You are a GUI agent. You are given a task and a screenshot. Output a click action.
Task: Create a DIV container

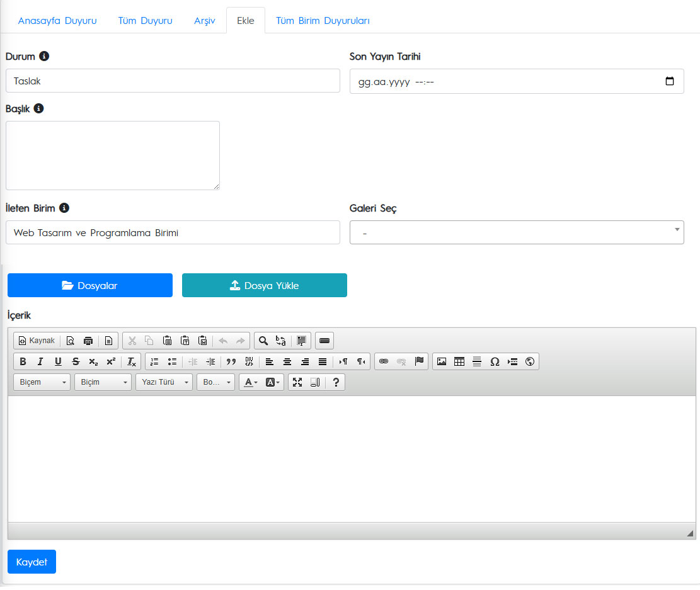249,361
